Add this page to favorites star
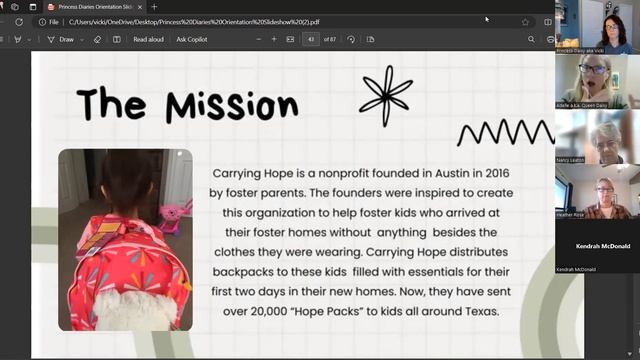This screenshot has height=360, width=640. [525, 22]
